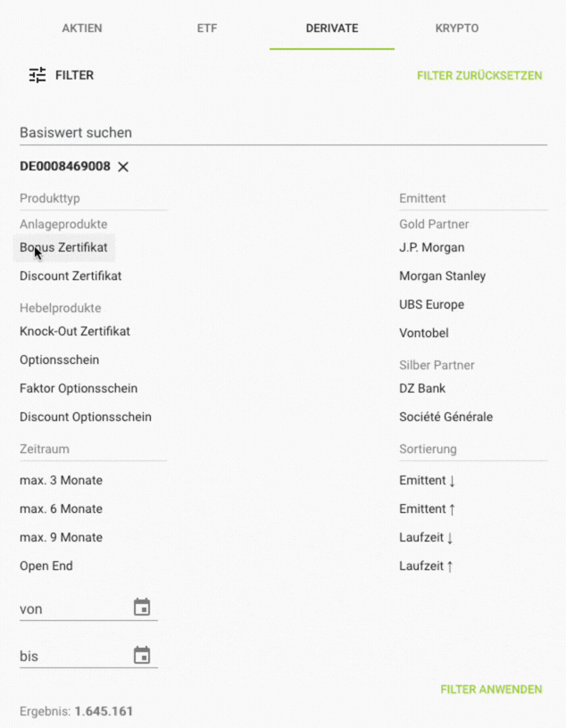Pick the max. 6 Monate period
The image size is (566, 728).
(61, 509)
